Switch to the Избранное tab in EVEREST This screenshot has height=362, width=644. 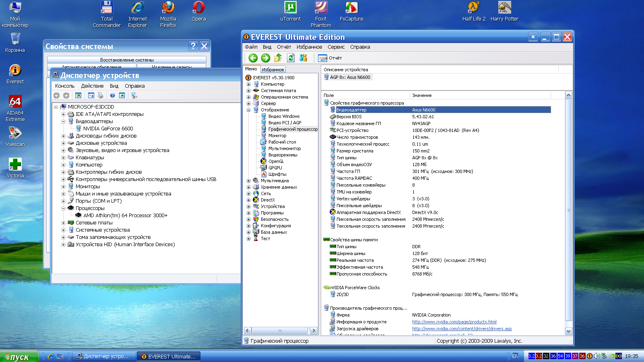273,70
